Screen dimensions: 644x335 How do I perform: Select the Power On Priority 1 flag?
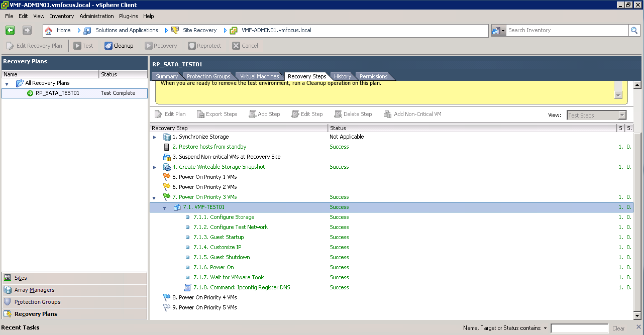tap(167, 177)
